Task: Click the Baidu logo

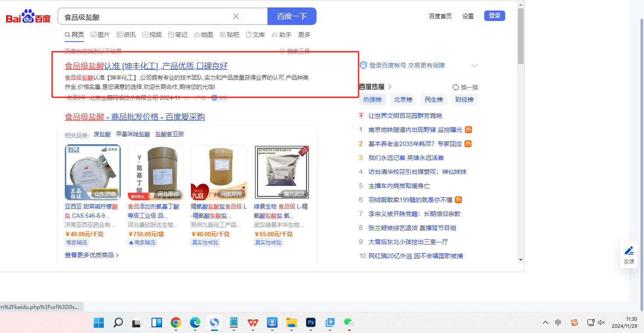Action: tap(28, 17)
